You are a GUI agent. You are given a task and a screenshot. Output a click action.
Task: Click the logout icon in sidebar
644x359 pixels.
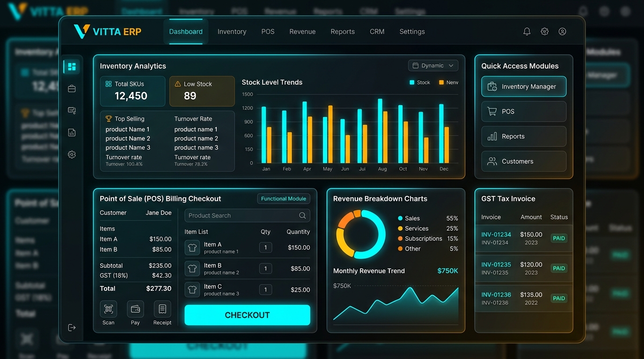pyautogui.click(x=72, y=328)
